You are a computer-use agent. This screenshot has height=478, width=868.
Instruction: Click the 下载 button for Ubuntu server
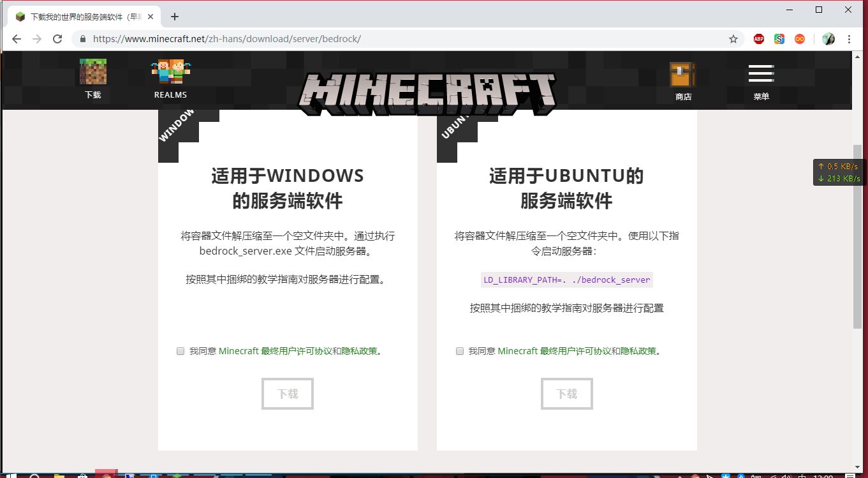tap(567, 394)
